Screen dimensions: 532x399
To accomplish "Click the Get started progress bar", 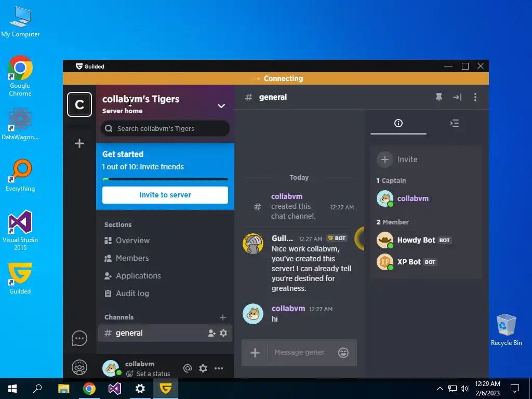I will 165,179.
